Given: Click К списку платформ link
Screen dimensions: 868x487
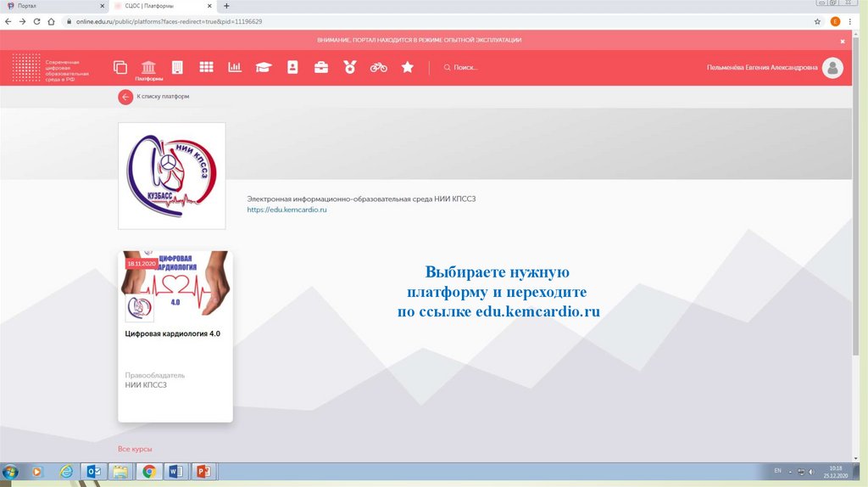Looking at the screenshot, I should coord(163,97).
